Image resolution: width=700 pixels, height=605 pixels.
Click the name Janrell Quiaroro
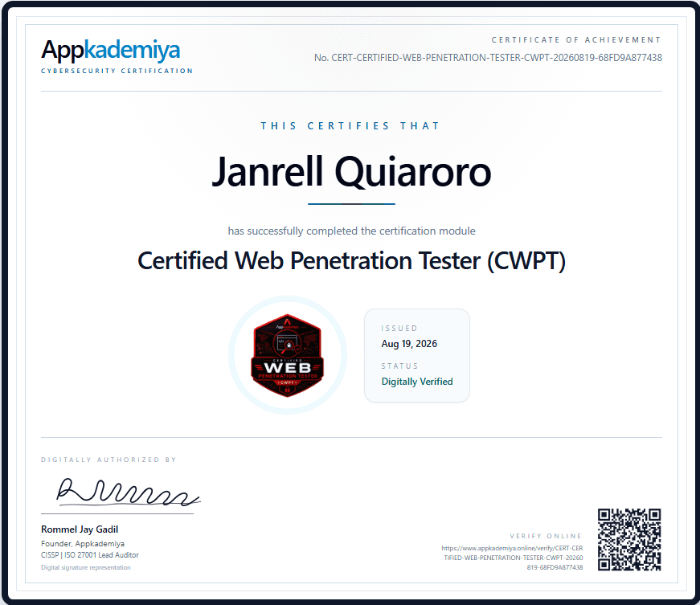(x=351, y=172)
